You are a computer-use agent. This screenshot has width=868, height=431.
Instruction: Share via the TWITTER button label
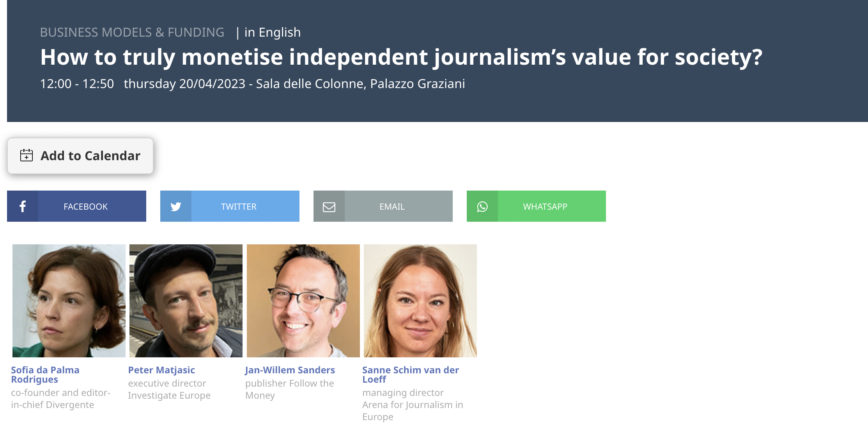pos(239,207)
